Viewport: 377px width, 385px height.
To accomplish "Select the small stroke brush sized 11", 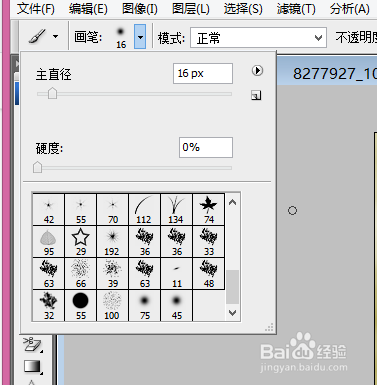I will tap(177, 274).
